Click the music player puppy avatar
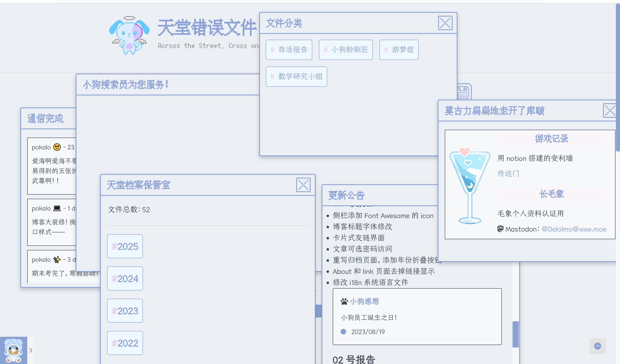The image size is (620, 364). [x=13, y=350]
